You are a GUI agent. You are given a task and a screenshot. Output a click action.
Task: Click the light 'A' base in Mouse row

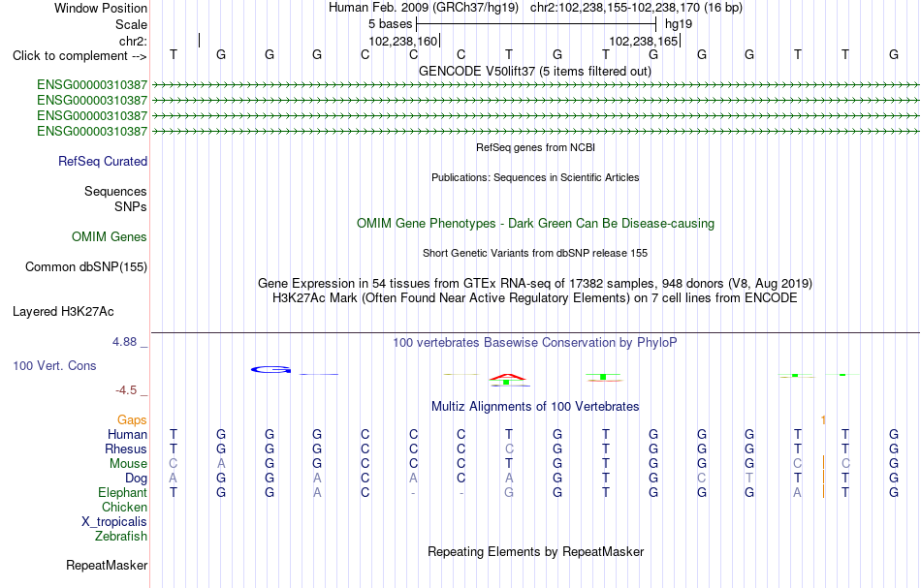pos(221,464)
